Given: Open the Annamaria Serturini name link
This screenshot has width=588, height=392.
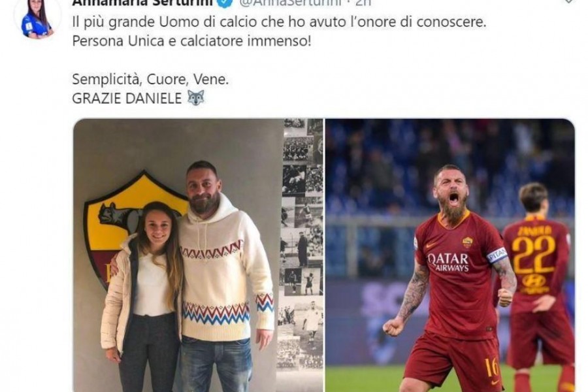Looking at the screenshot, I should [142, 3].
